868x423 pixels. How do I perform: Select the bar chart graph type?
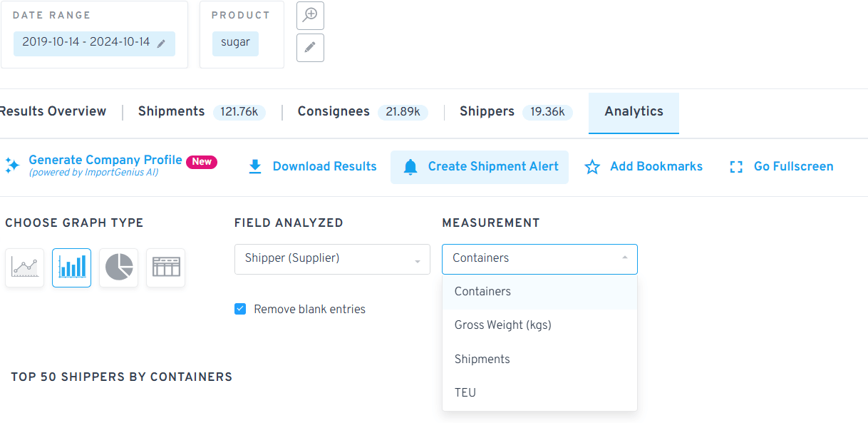tap(71, 268)
